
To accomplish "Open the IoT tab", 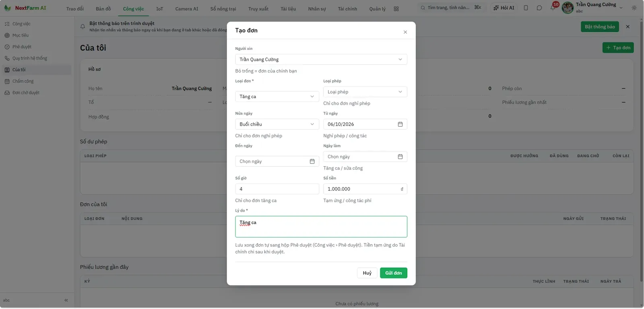I will point(160,9).
